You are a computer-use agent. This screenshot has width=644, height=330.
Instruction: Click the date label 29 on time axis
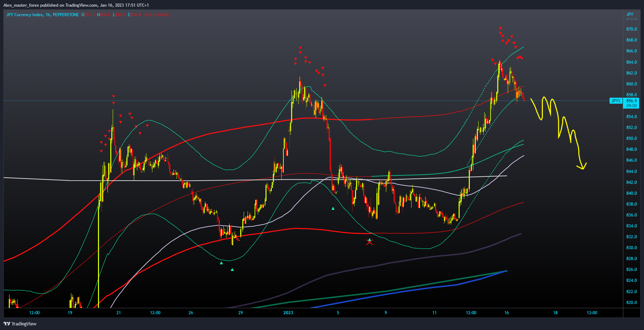241,313
